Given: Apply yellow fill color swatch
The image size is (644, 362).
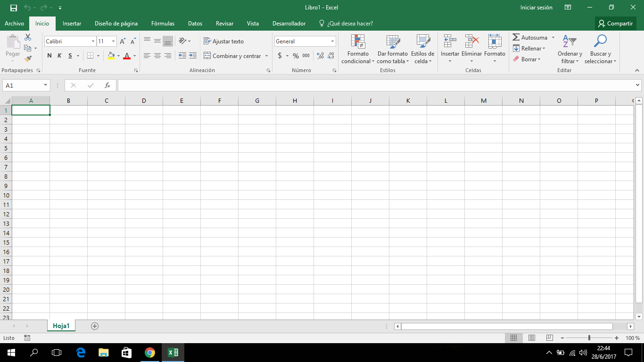Looking at the screenshot, I should [x=111, y=56].
